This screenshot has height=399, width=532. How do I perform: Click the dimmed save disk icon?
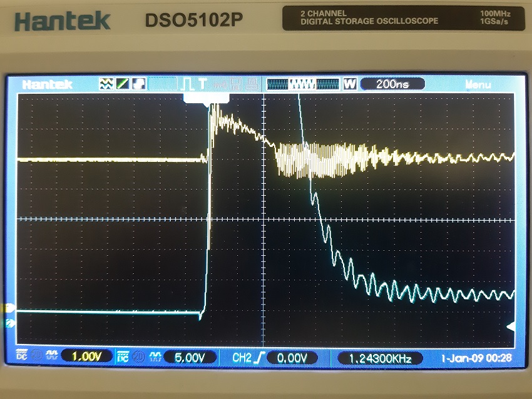(x=235, y=84)
